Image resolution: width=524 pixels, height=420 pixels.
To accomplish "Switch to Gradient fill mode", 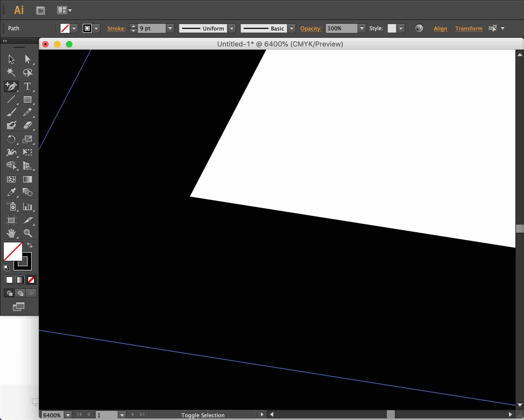I will pos(20,280).
